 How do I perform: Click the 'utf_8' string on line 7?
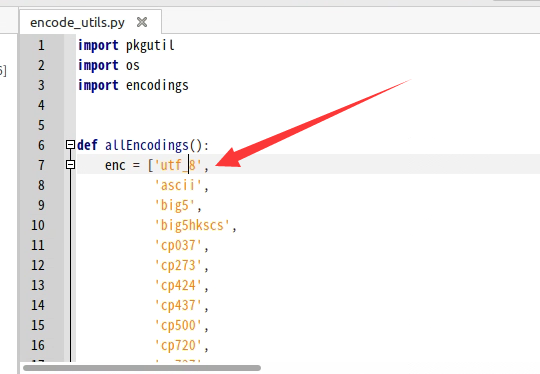tap(178, 165)
